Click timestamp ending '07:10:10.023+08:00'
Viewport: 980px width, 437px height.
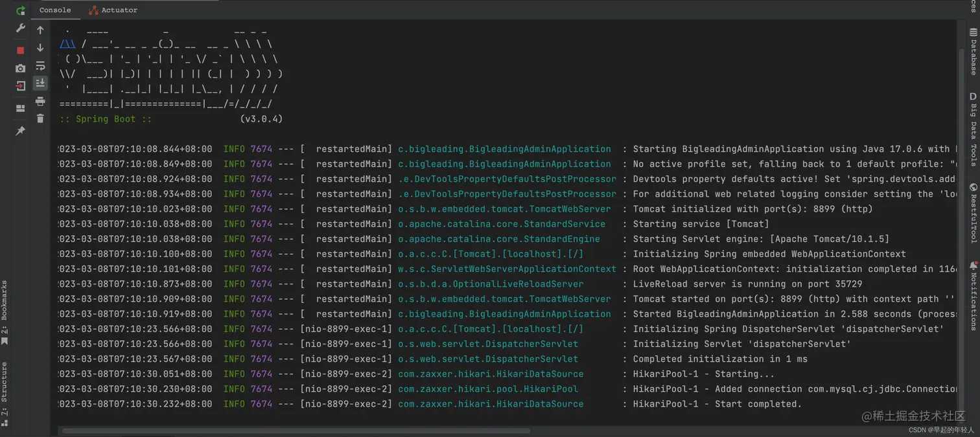click(135, 208)
